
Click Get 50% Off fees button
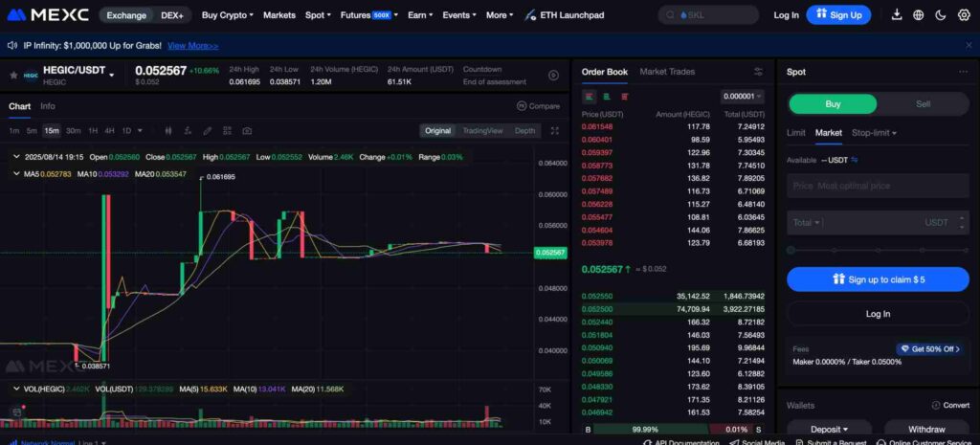(x=929, y=348)
